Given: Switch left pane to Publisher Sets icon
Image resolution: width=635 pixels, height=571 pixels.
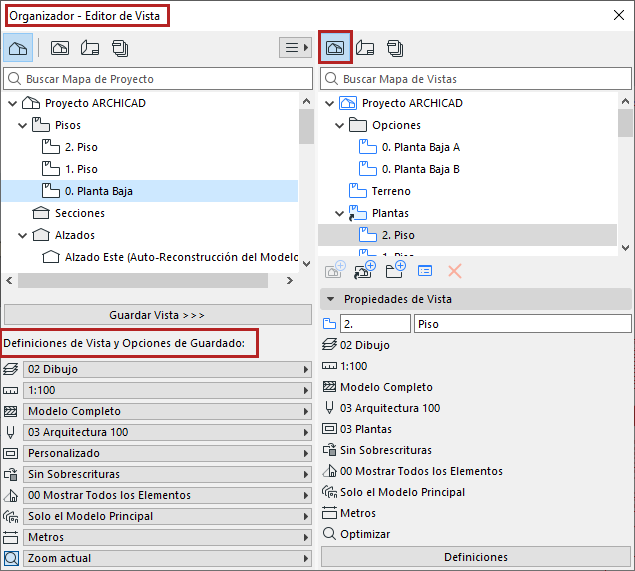Looking at the screenshot, I should (120, 48).
